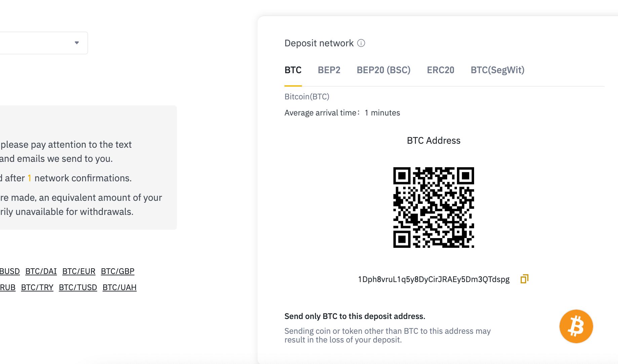Screen dimensions: 618x364
Task: Click the RUB trading pair link
Action: click(x=8, y=287)
